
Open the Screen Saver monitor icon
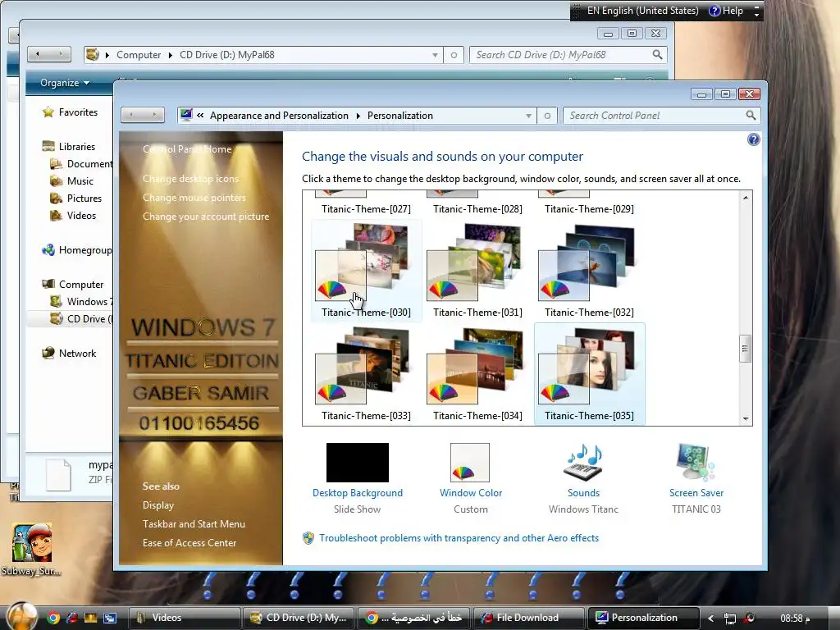point(696,463)
